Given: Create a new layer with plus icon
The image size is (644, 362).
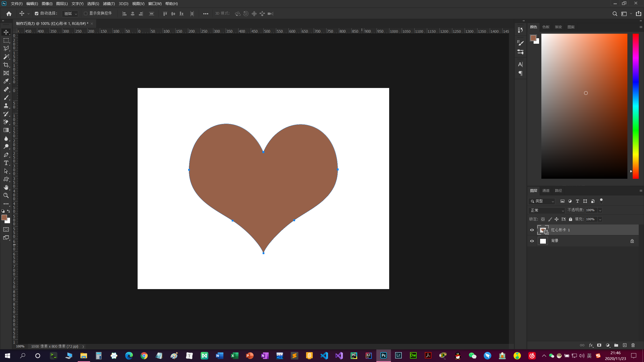Looking at the screenshot, I should (625, 345).
